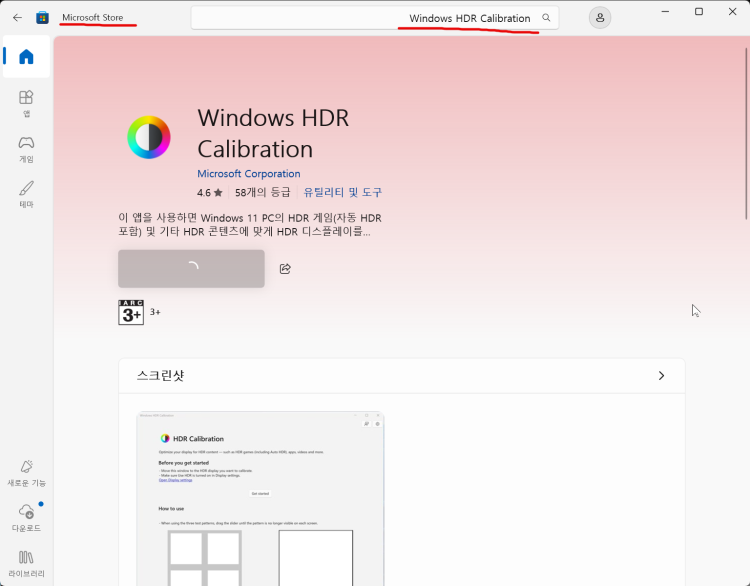Click the IARC 3+ age rating badge

(x=131, y=312)
